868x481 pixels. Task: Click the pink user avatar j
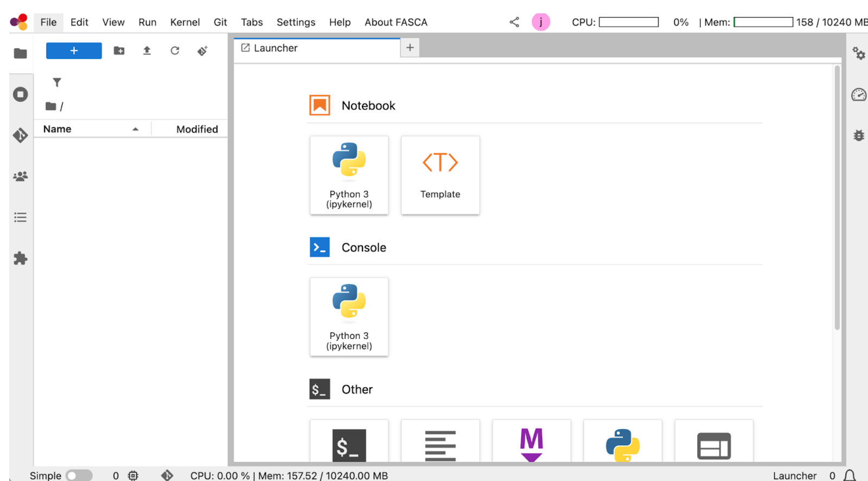click(541, 22)
